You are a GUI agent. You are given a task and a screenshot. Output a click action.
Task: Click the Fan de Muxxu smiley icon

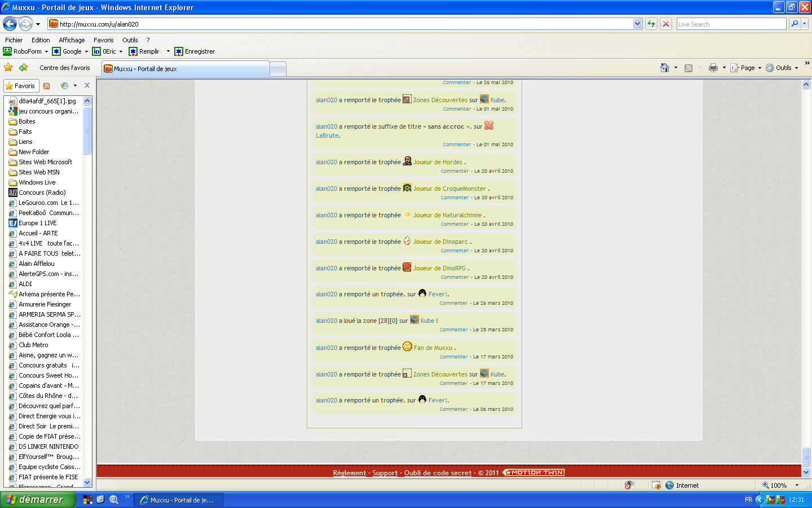pyautogui.click(x=408, y=347)
